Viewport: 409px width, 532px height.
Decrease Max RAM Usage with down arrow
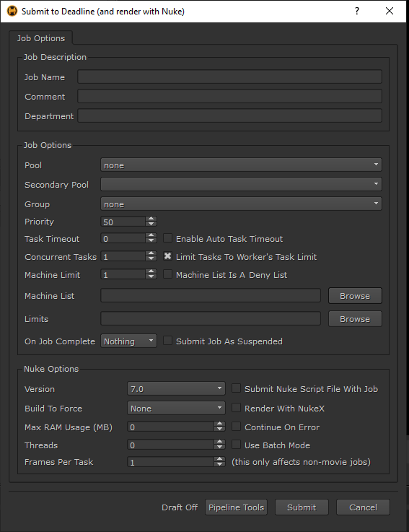(220, 429)
